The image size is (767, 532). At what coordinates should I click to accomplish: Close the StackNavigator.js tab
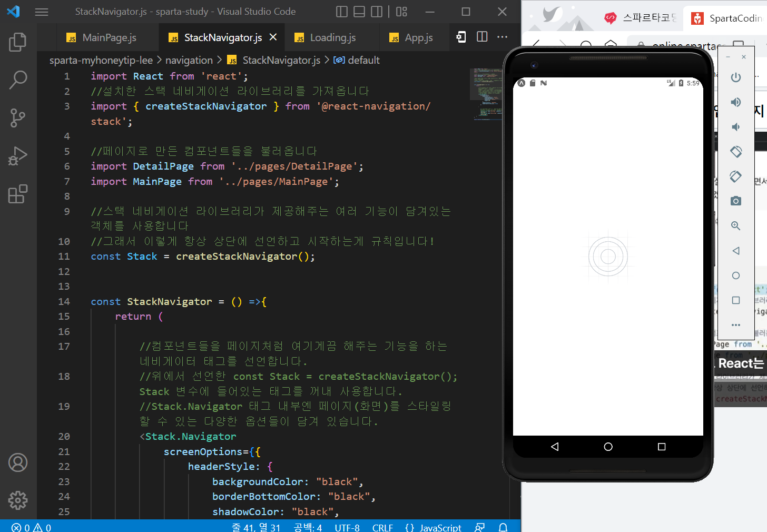pos(273,37)
